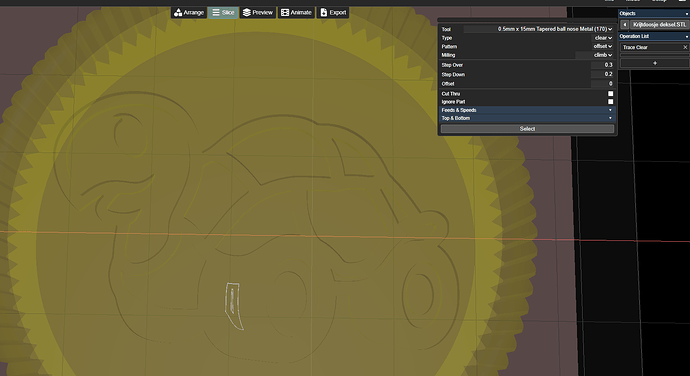Remove the Trace Clear operation
690x376 pixels.
(x=685, y=47)
